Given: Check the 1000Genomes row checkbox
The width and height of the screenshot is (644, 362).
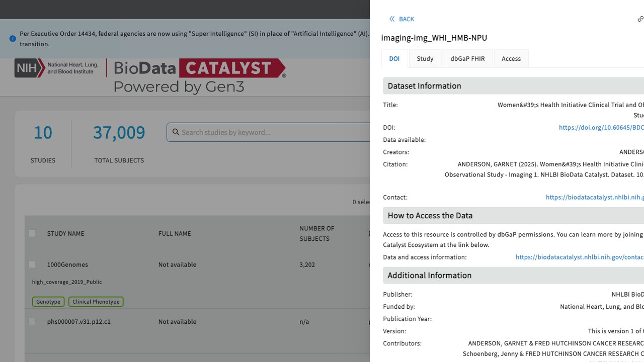Looking at the screenshot, I should tap(32, 264).
